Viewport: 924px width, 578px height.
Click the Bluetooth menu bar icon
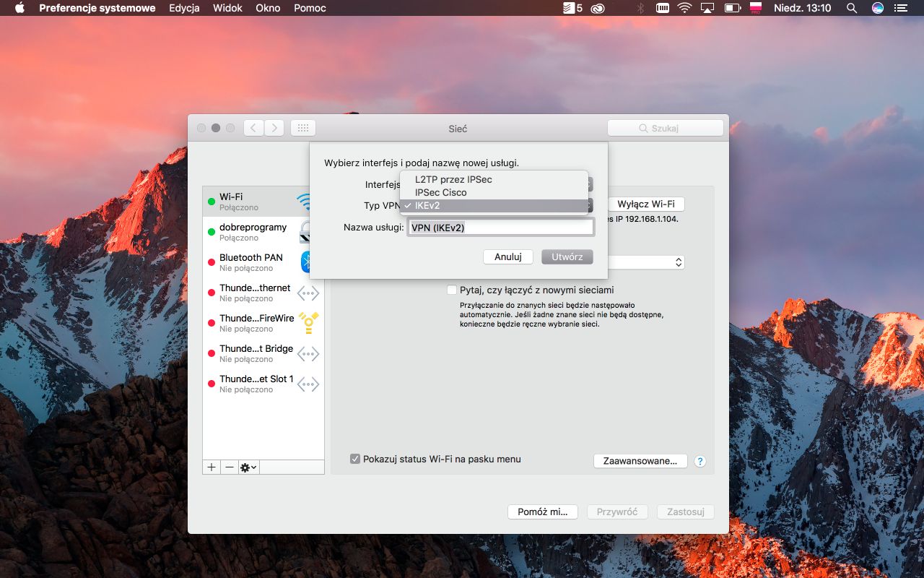640,8
